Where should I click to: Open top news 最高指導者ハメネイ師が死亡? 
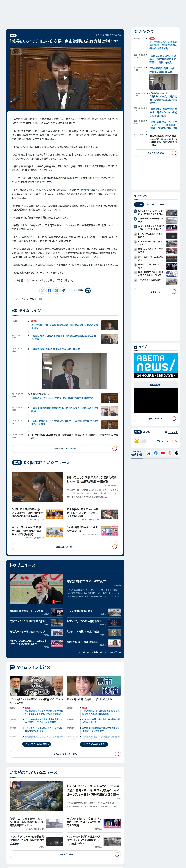[87, 581]
